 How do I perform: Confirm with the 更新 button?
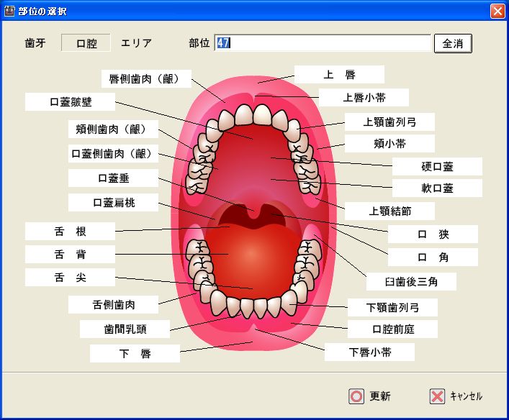[370, 396]
